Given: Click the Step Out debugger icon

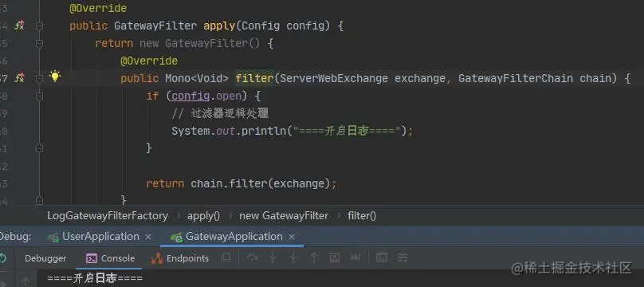Looking at the screenshot, I should click(314, 258).
